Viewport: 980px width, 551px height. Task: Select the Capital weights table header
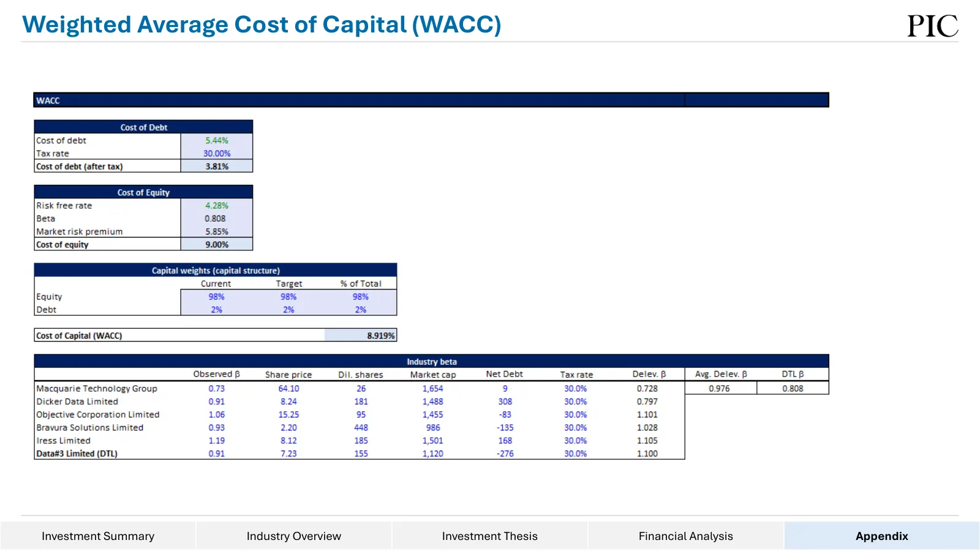[216, 271]
